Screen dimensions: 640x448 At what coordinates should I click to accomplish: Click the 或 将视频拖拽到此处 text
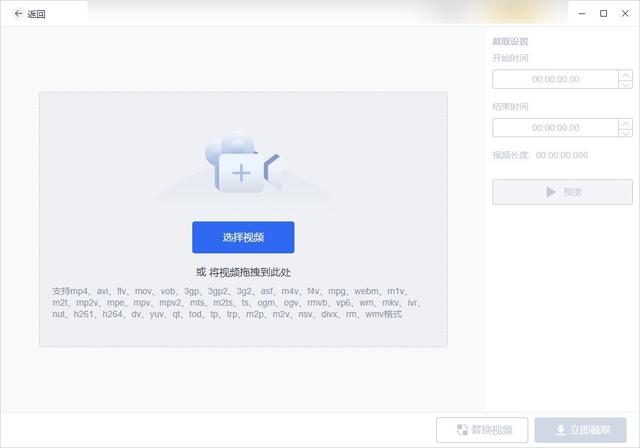pyautogui.click(x=243, y=272)
